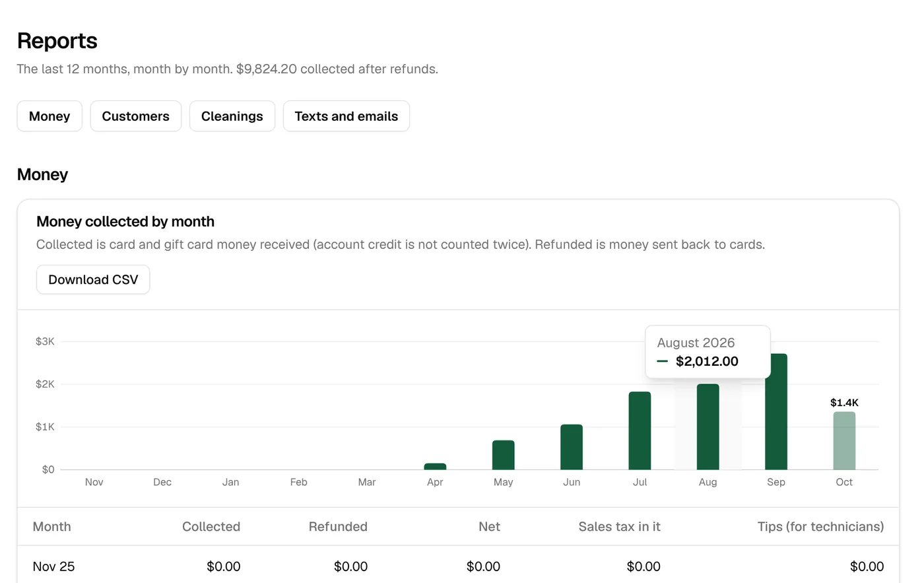Click the Nov 25 tips value $0.00
The width and height of the screenshot is (924, 583).
coord(867,566)
